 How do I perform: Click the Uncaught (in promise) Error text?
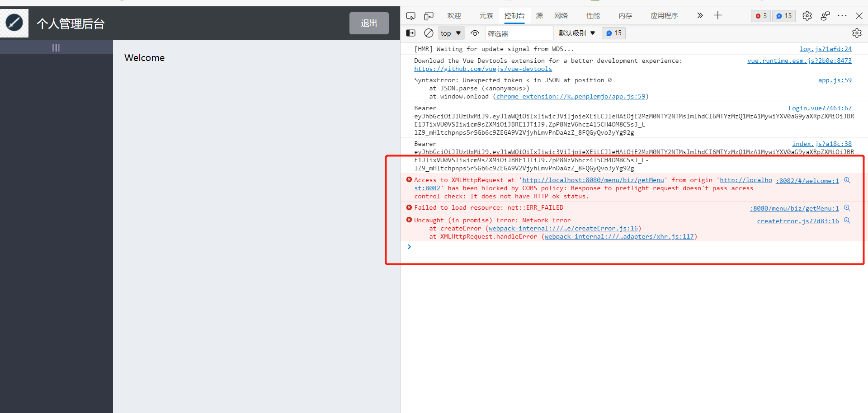click(492, 220)
